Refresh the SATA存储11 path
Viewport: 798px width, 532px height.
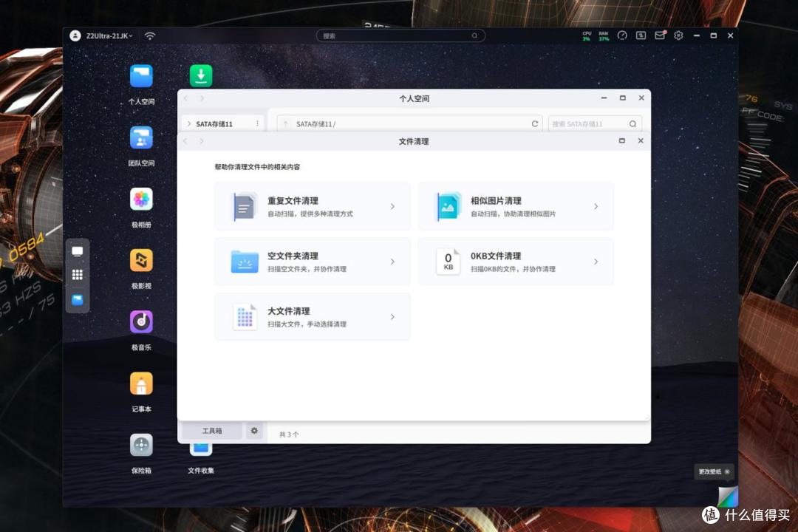pos(534,123)
